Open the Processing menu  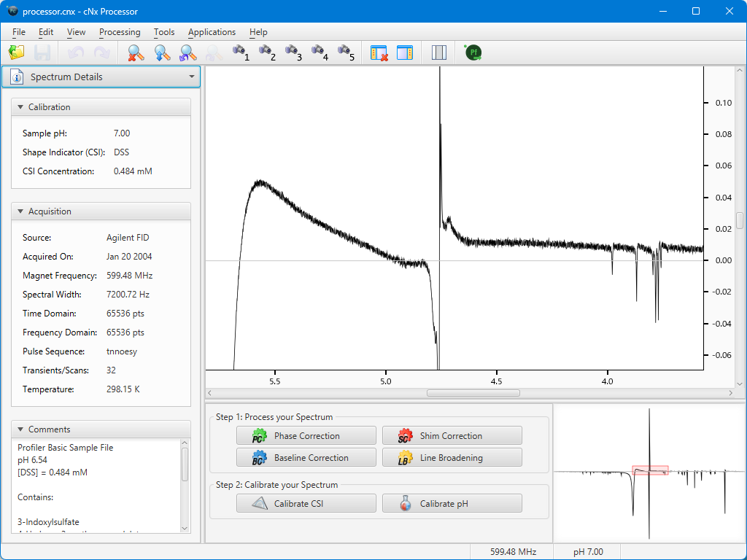click(x=120, y=32)
